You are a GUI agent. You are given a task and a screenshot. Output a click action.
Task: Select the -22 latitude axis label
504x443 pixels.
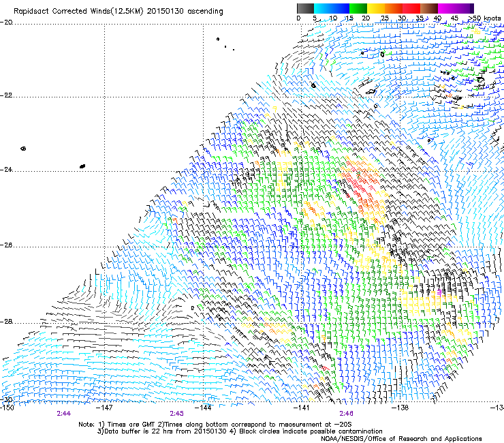[6, 95]
